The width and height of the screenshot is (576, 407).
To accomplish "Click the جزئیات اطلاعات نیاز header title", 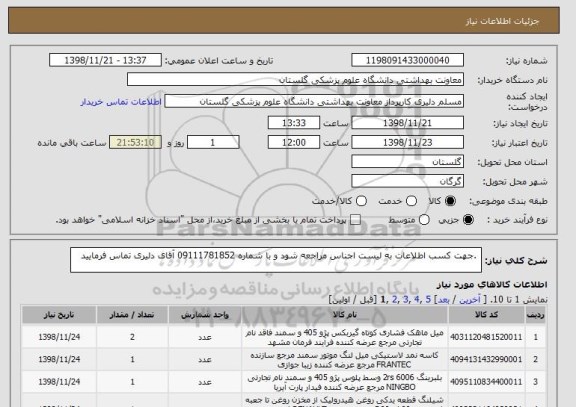I will (x=502, y=21).
